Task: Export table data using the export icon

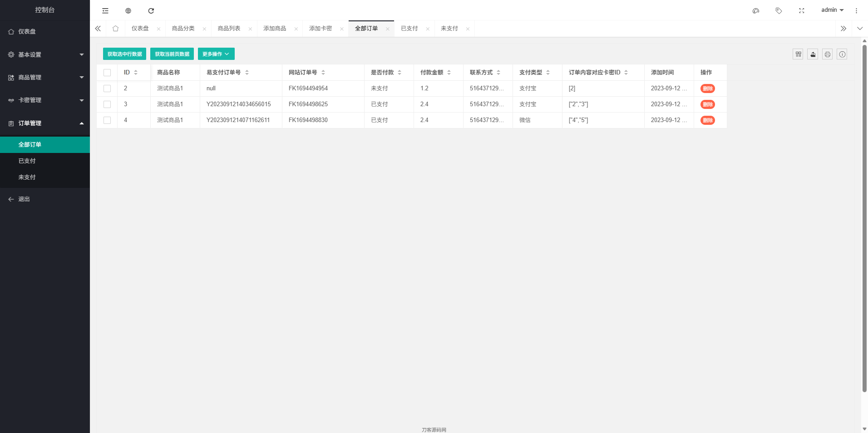Action: pos(813,54)
